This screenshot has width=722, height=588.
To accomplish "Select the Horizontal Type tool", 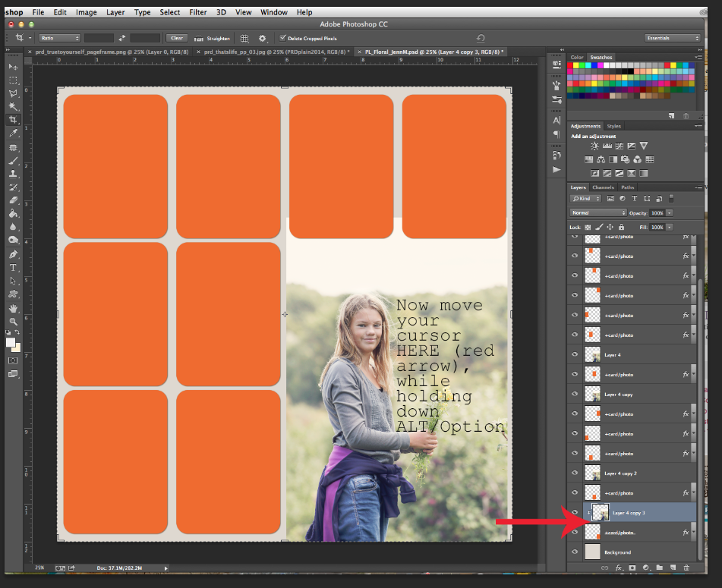I will coord(13,268).
